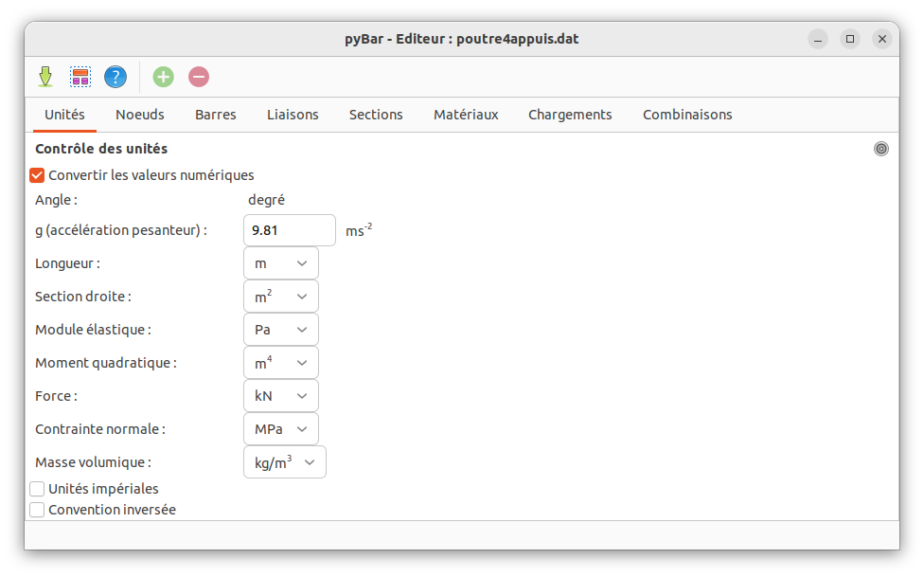Click the green plus add icon

[164, 77]
